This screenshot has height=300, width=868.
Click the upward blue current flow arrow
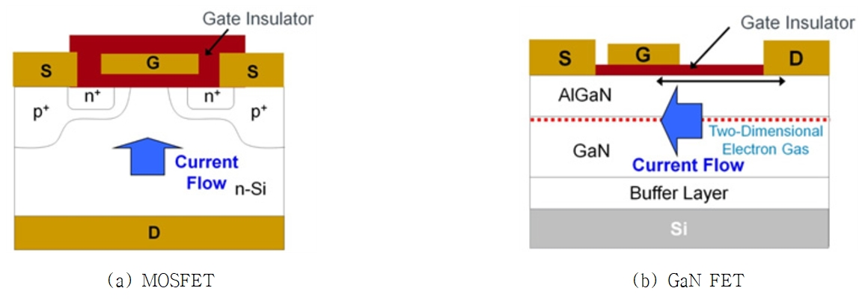pyautogui.click(x=146, y=156)
